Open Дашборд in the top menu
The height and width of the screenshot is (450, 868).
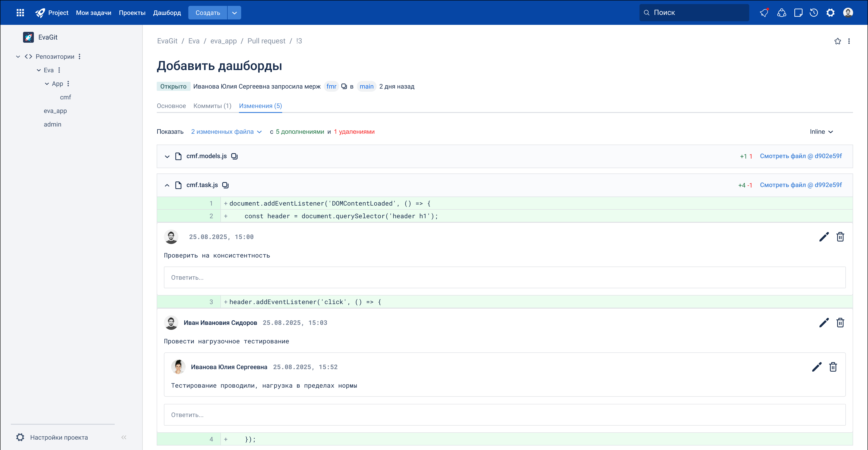tap(167, 13)
